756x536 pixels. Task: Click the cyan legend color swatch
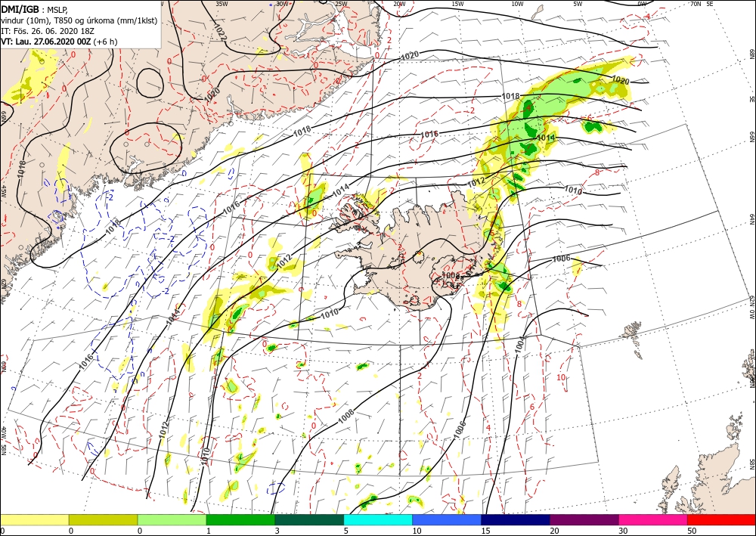378,519
